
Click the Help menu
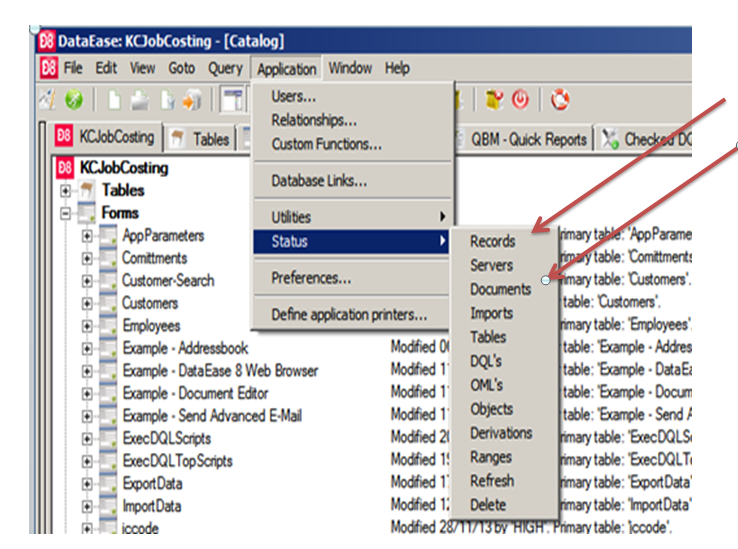(397, 68)
